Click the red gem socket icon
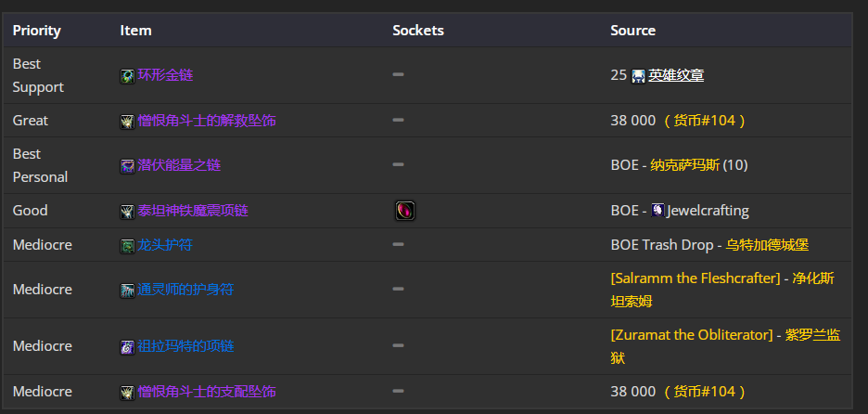The height and width of the screenshot is (414, 868). click(x=405, y=211)
